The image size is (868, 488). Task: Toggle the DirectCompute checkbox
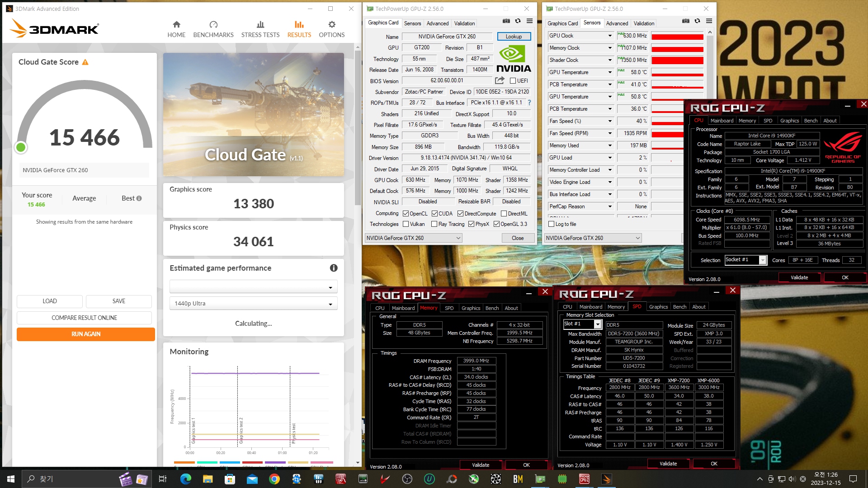click(x=460, y=214)
